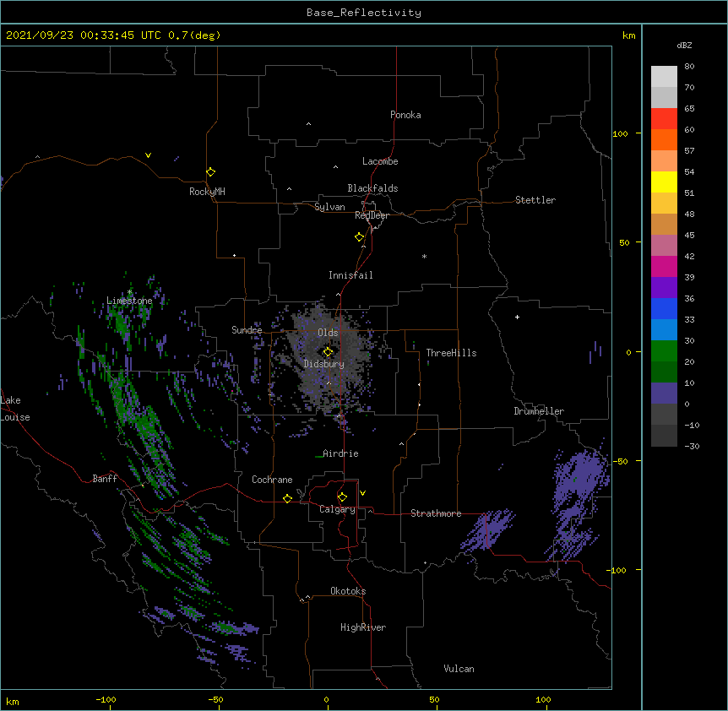The height and width of the screenshot is (711, 728).
Task: Click the Innisfail city label
Action: 350,275
